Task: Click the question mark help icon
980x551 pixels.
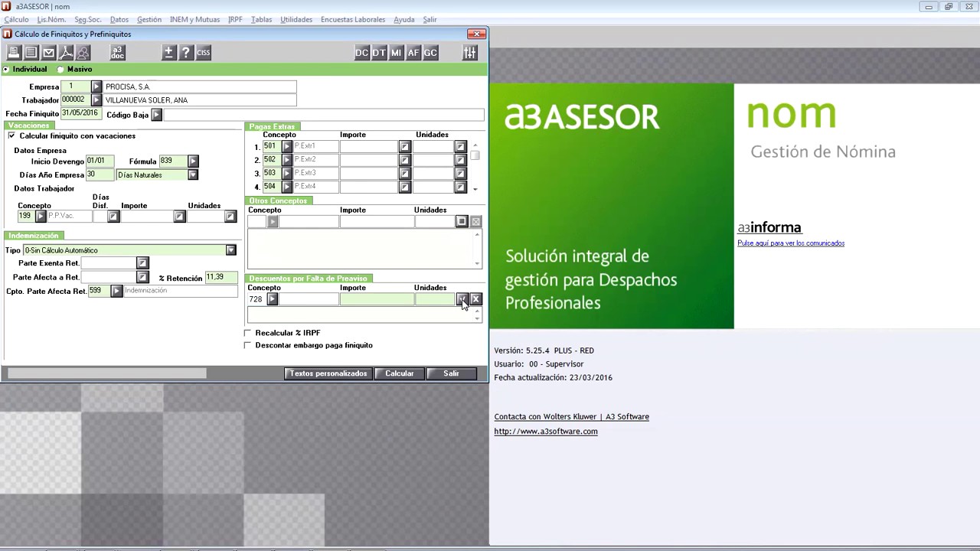Action: point(185,53)
